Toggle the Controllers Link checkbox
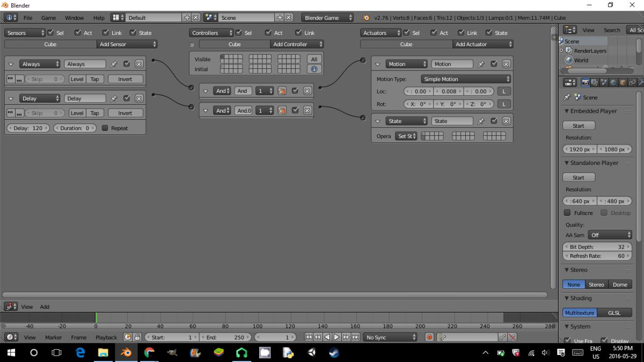 point(298,33)
